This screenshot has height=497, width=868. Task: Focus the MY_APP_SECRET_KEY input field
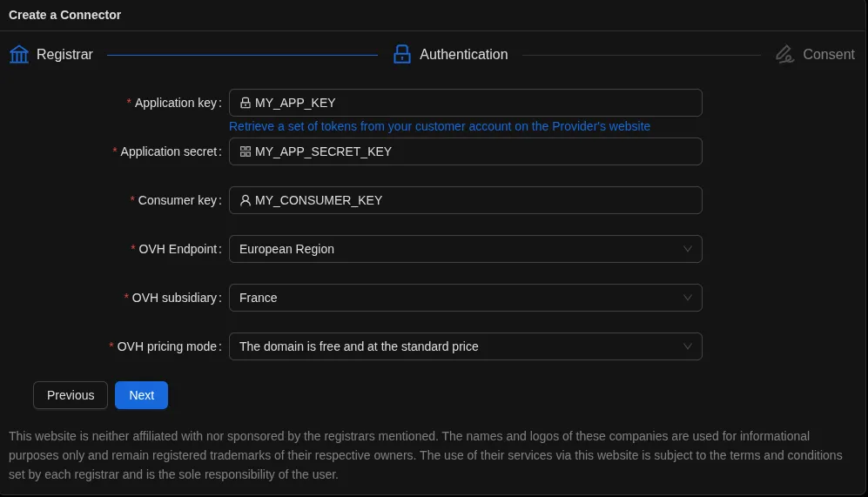pyautogui.click(x=474, y=151)
